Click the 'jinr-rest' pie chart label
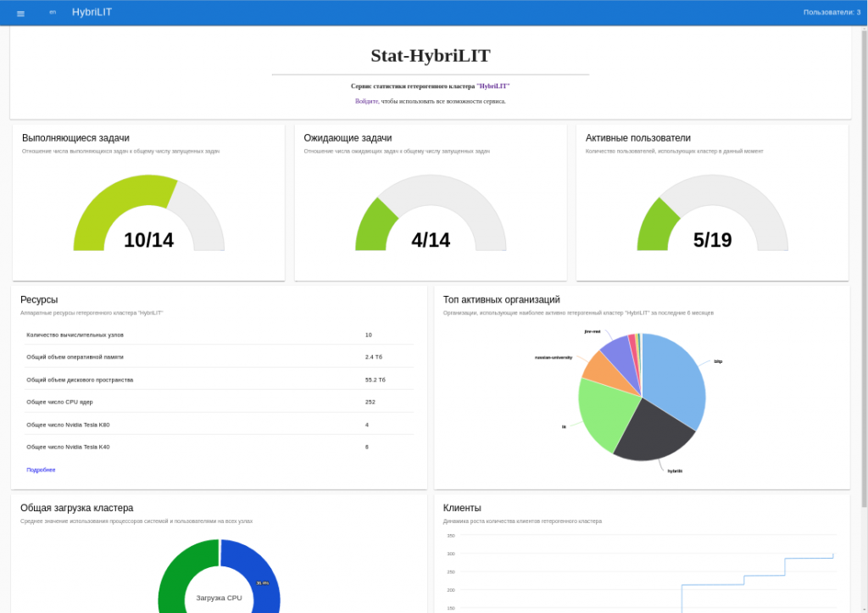This screenshot has width=868, height=613. click(x=593, y=332)
